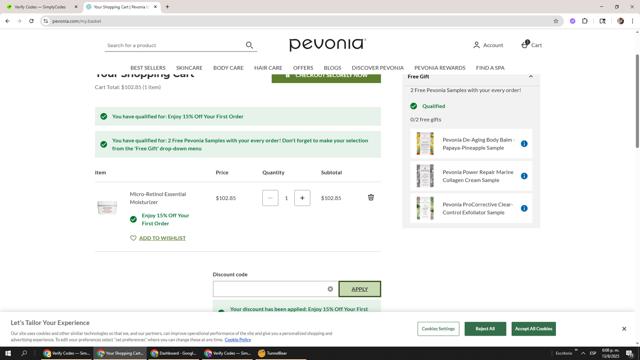
Task: Open SKINCARE menu
Action: pos(189,68)
